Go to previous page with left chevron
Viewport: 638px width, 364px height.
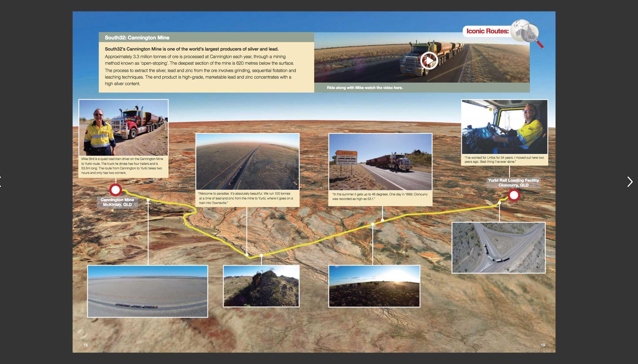[x=1, y=182]
